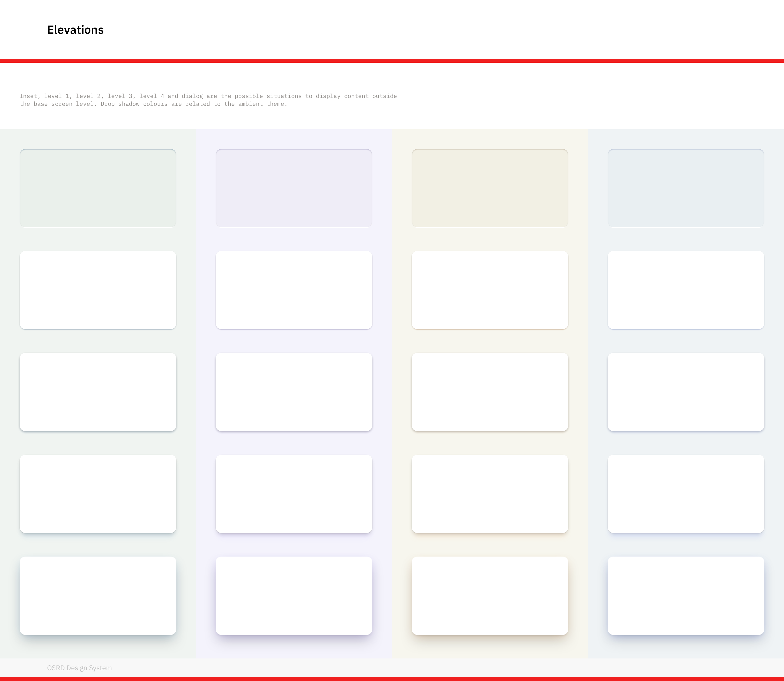Select the blue-grey inset elevation card
This screenshot has height=681, width=784.
click(686, 188)
